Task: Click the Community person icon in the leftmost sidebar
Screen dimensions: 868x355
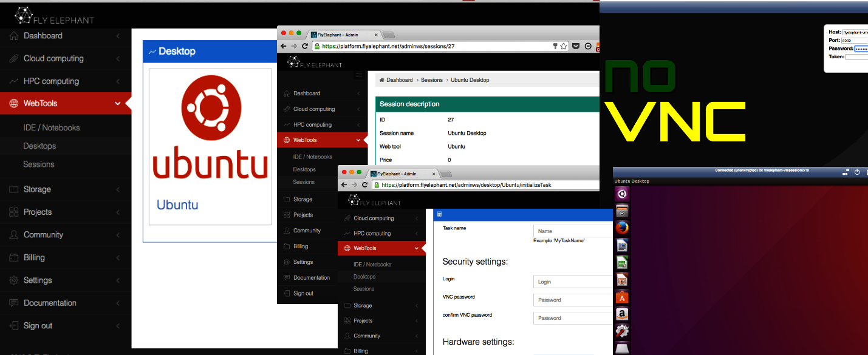Action: click(14, 235)
